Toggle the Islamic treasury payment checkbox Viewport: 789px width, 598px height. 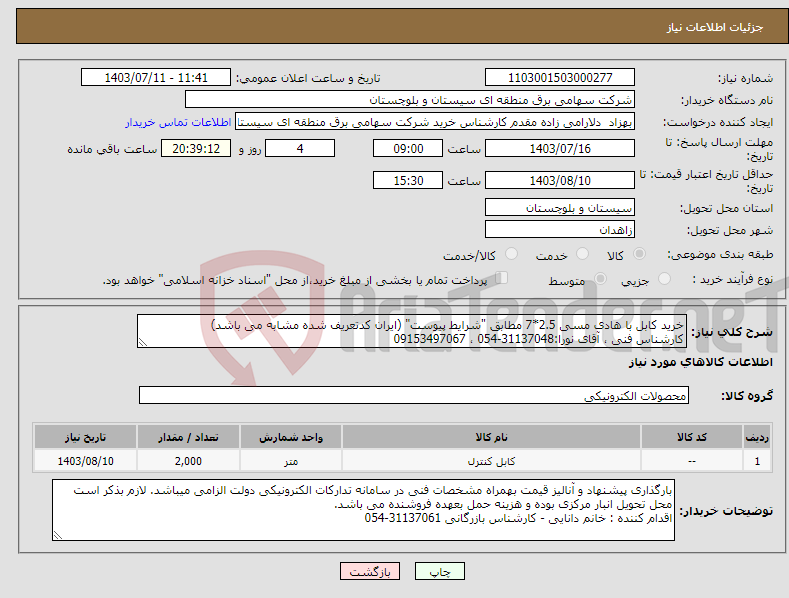[x=502, y=277]
